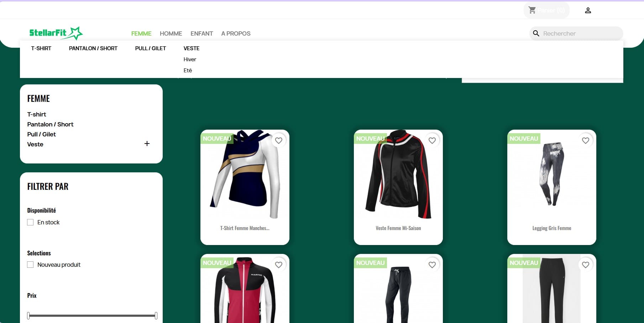The image size is (644, 323).
Task: Click heart icon on Legging Gris Femme
Action: (x=586, y=141)
